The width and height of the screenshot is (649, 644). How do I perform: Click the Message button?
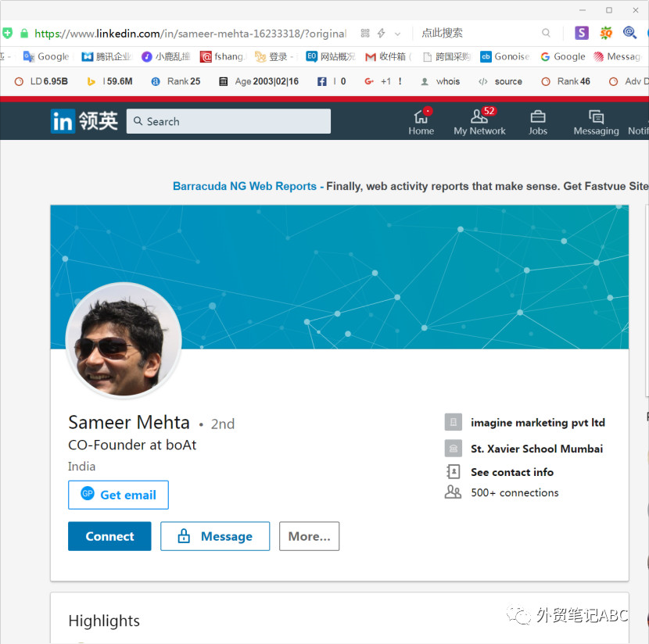[x=215, y=536]
